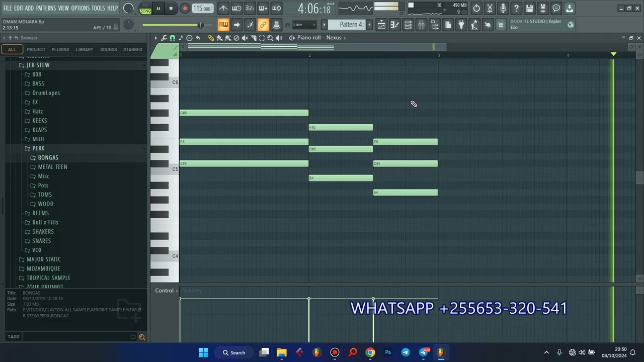Click the scissors icon in top toolbar
Image resolution: width=644 pixels, height=362 pixels.
point(490,8)
